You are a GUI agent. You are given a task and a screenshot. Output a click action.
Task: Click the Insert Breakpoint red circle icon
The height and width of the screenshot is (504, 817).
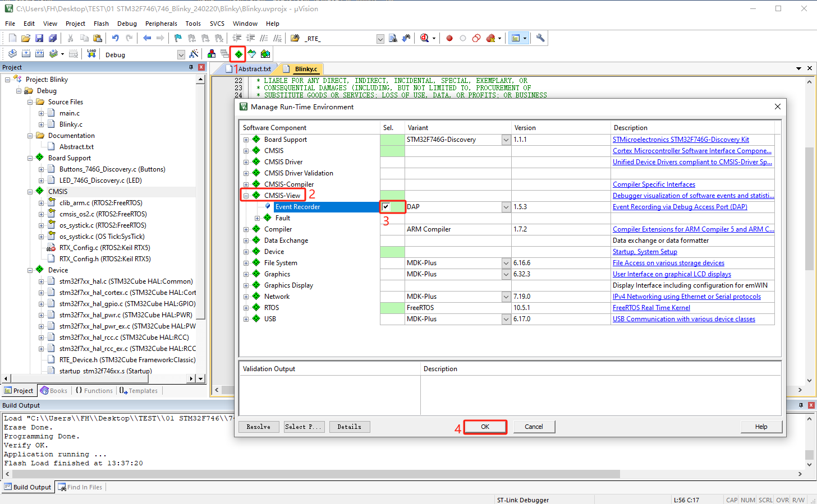pyautogui.click(x=449, y=38)
